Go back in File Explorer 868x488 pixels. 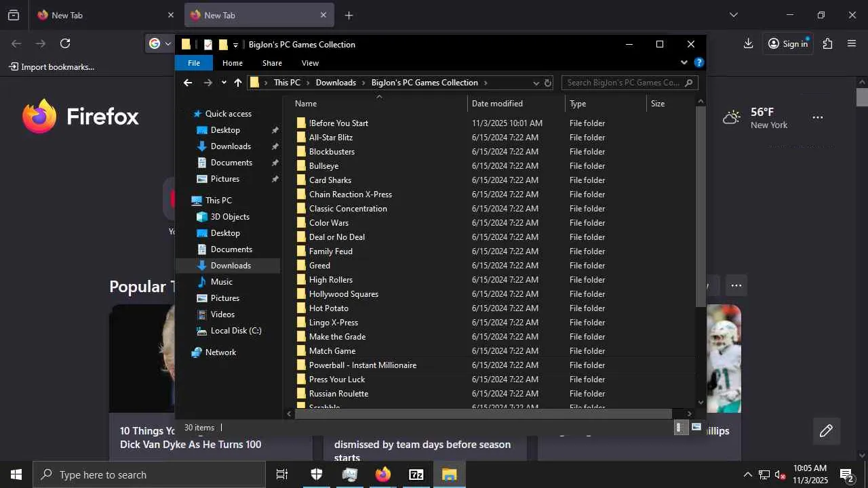[x=188, y=83]
